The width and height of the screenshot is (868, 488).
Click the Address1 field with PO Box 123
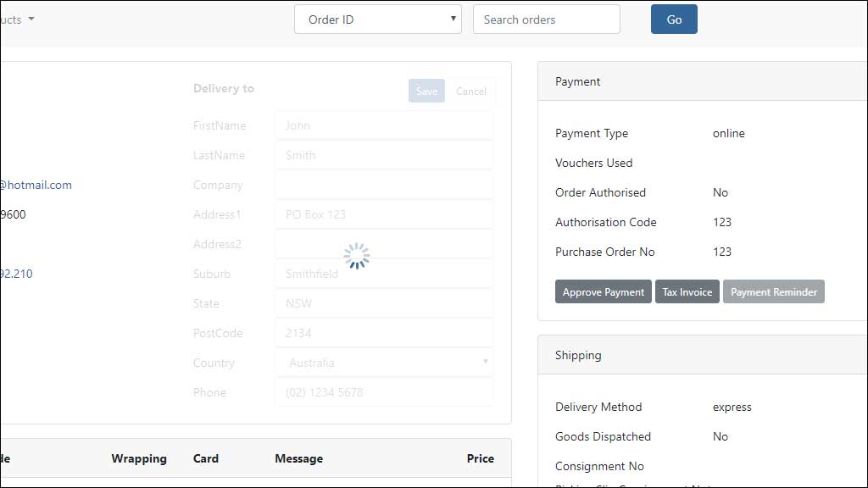tap(384, 214)
